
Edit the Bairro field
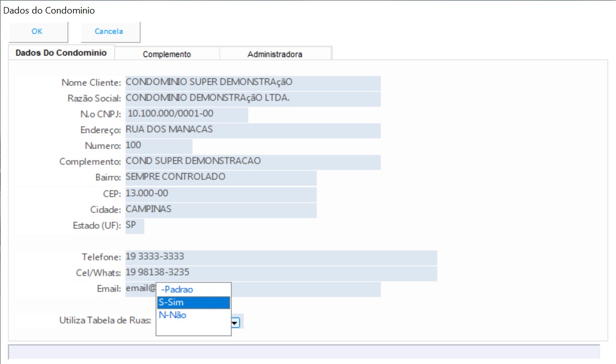[220, 177]
